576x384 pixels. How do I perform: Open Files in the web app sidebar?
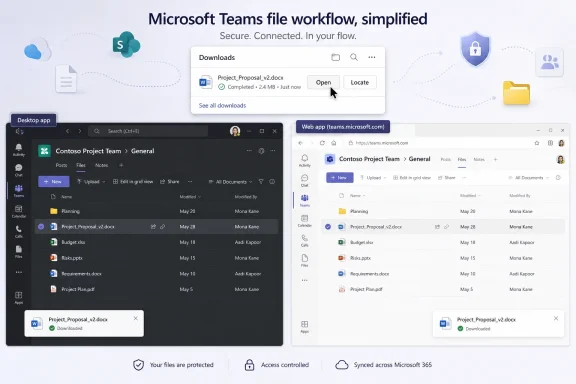coord(305,261)
